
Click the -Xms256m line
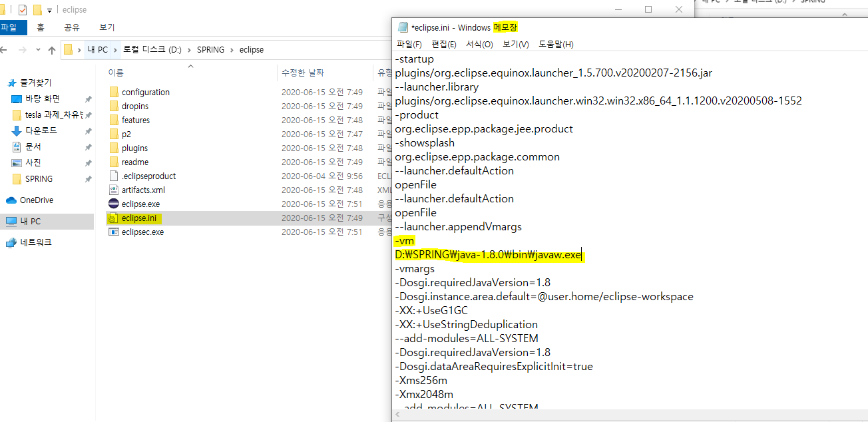(x=421, y=380)
